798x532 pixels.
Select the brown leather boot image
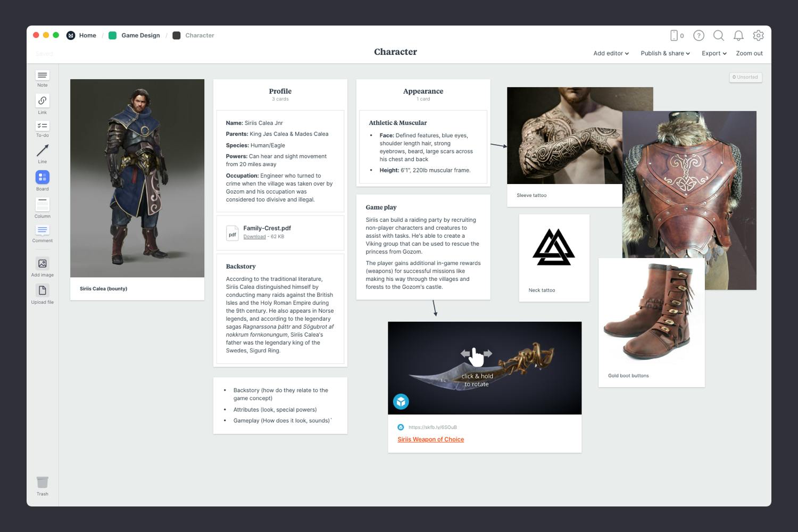[651, 312]
